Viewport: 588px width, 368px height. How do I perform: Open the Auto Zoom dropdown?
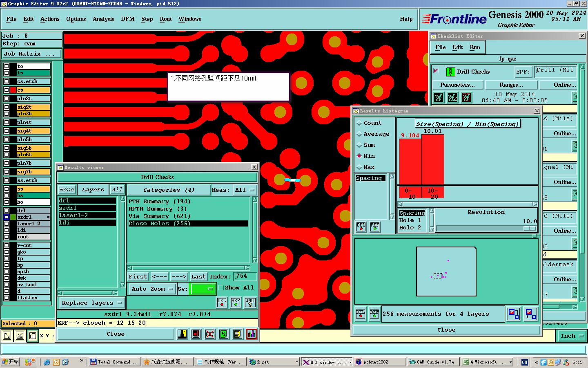tap(152, 289)
